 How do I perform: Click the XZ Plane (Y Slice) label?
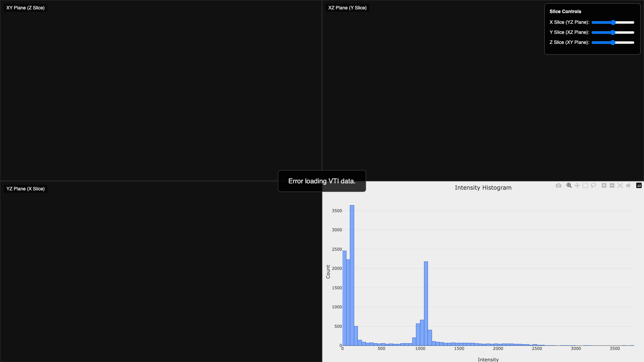(347, 8)
